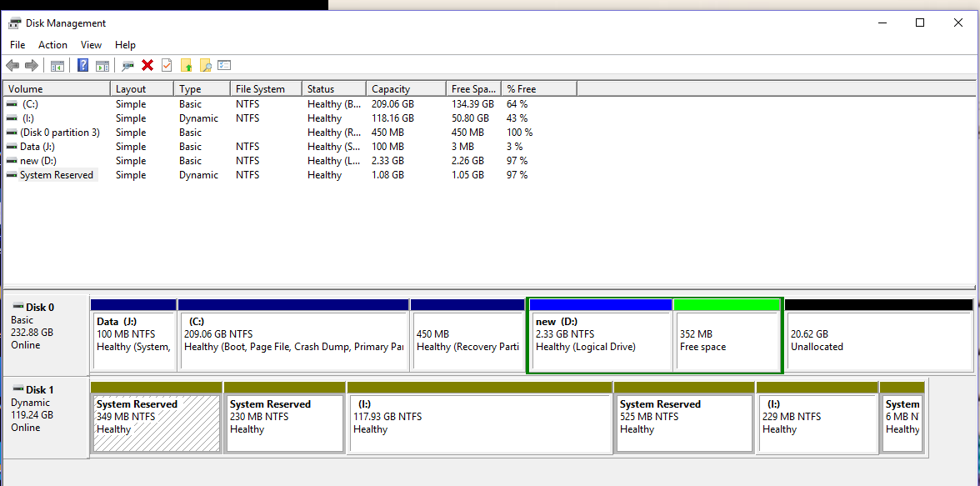This screenshot has height=486, width=980.
Task: Open the Help menu
Action: click(x=125, y=45)
